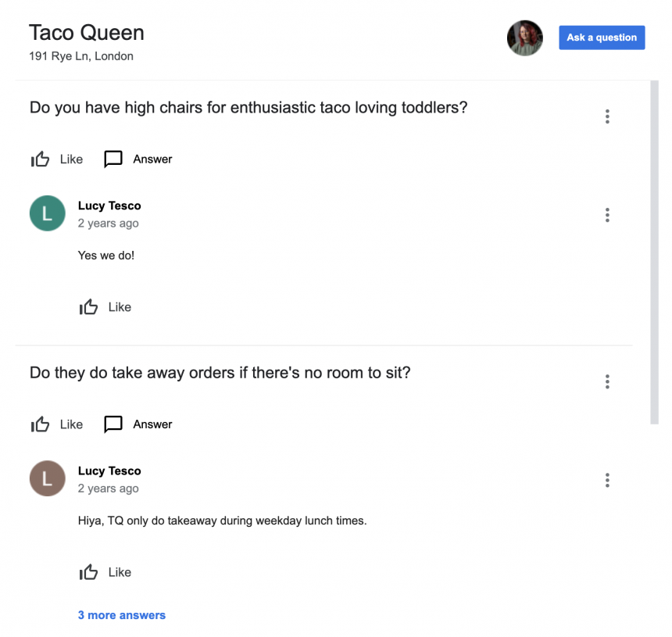The image size is (672, 637).
Task: Click Lucy Tesco's brown avatar on the second answer
Action: [x=47, y=478]
